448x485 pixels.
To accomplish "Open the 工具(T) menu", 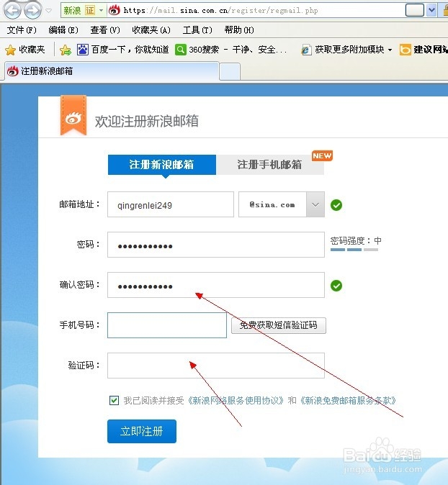I will 197,30.
